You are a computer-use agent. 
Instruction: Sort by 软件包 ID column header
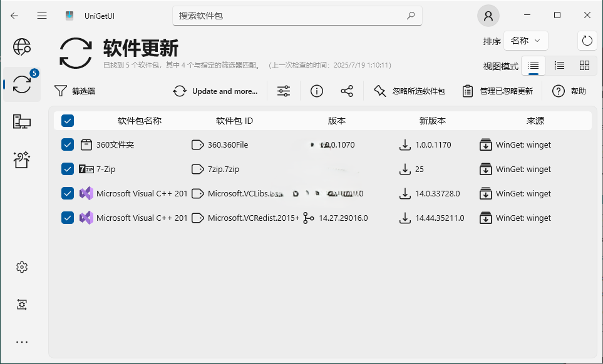click(234, 121)
